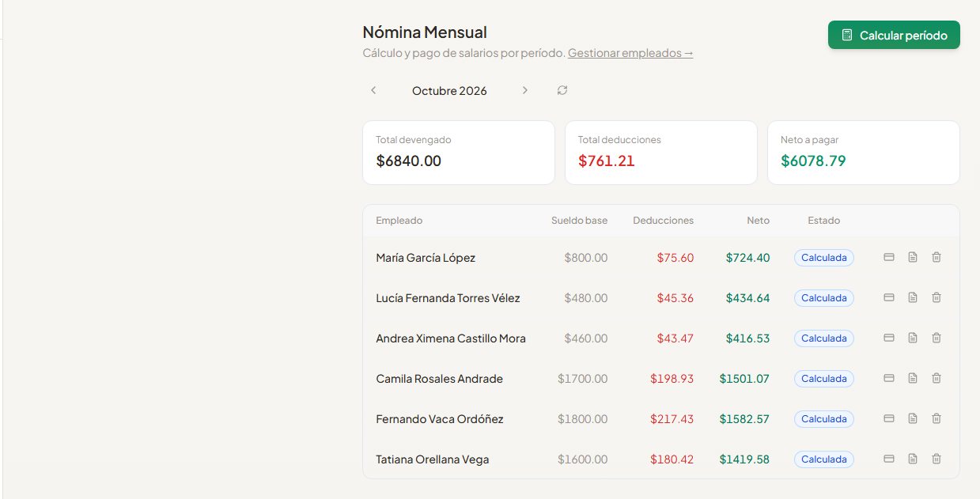Click the card icon for María García López
Viewport: 980px width, 499px height.
889,257
